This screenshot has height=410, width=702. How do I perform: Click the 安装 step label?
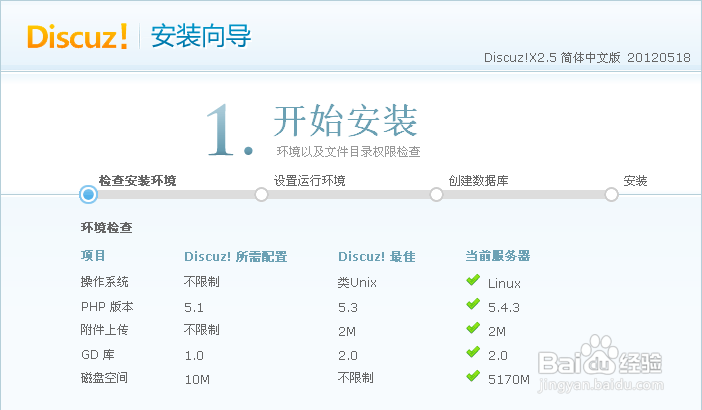coord(635,181)
